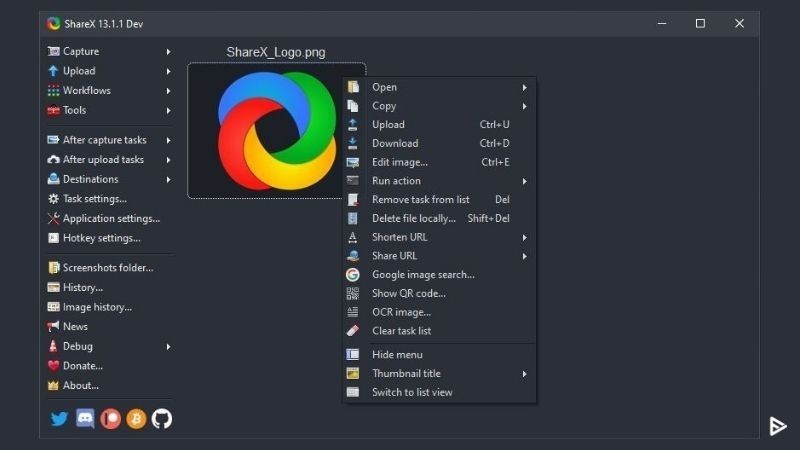Expand the Capture submenu arrow
The image size is (800, 450).
point(168,52)
